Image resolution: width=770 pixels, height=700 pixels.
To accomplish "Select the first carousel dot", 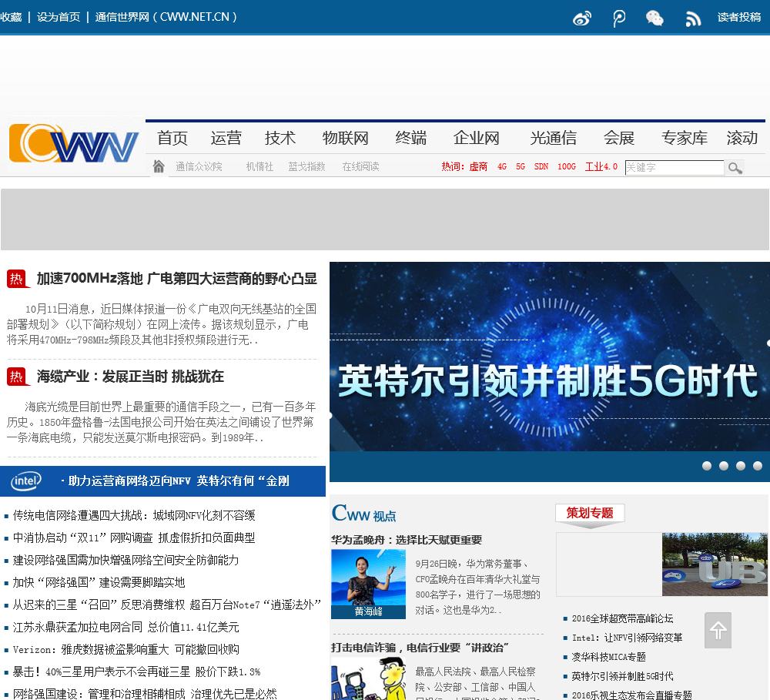I will [x=707, y=466].
